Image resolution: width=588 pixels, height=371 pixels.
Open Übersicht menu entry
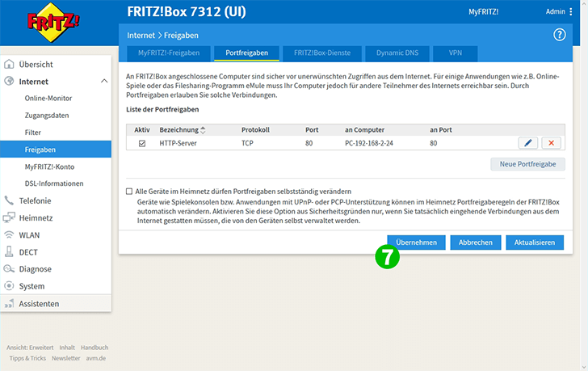coord(36,64)
